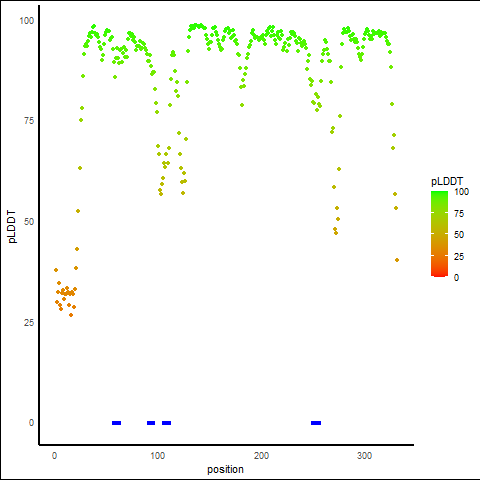Click the rightmost blue bar near position 250
480x480 pixels.
click(x=316, y=423)
